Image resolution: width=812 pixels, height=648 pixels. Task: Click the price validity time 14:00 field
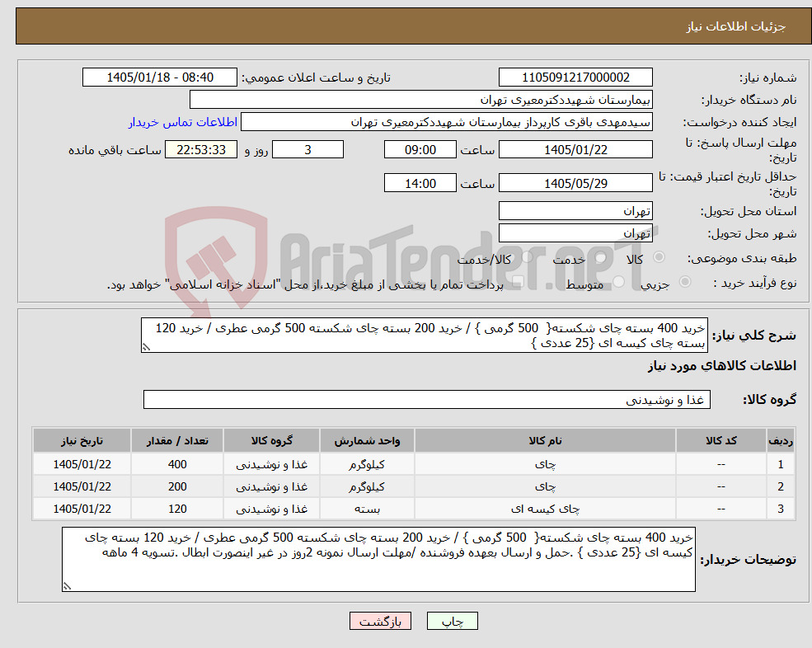pos(420,183)
